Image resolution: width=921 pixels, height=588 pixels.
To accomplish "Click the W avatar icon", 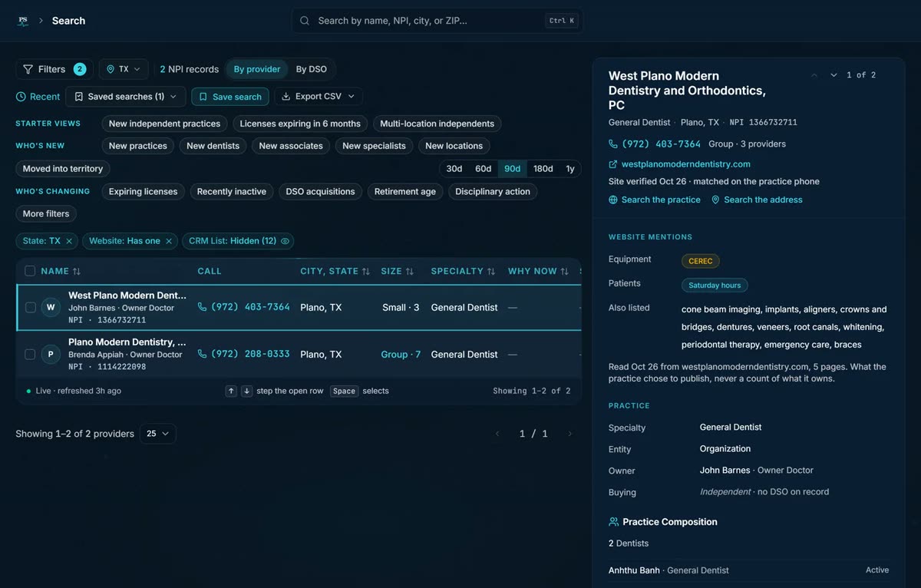I will coord(51,307).
